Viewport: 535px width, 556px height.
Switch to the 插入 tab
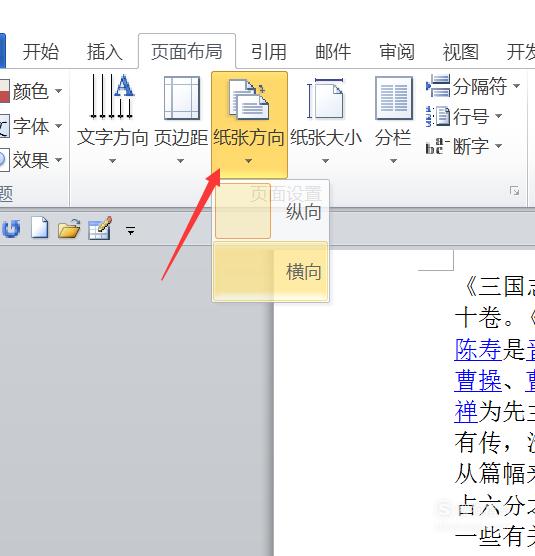105,52
